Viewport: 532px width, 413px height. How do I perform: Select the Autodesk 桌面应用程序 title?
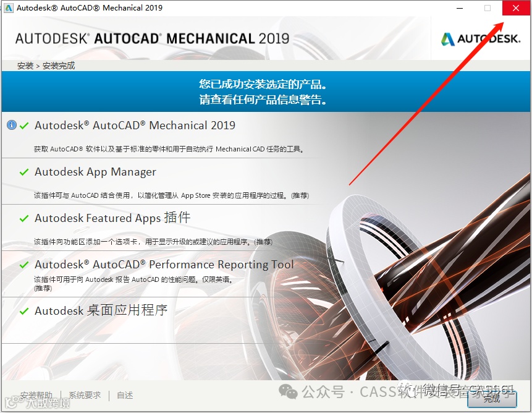pos(101,310)
